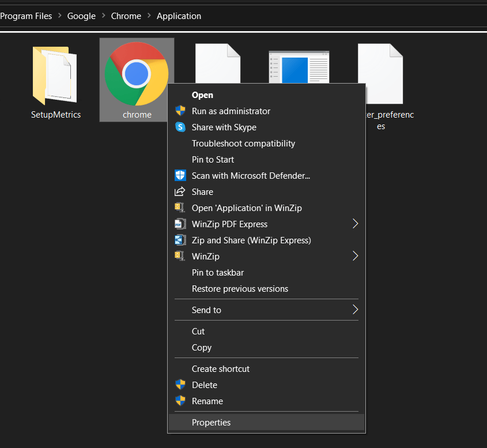This screenshot has height=448, width=487.
Task: Click the UAC shield beside Run as administrator
Action: pos(180,111)
